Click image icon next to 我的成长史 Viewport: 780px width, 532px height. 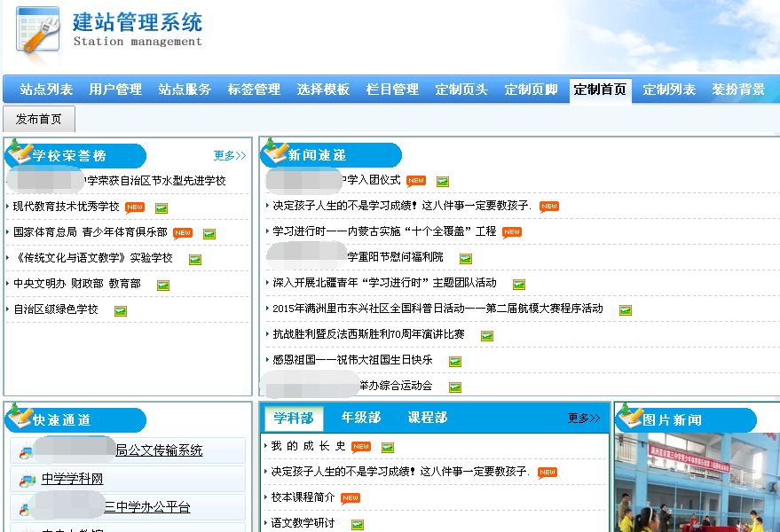point(387,448)
